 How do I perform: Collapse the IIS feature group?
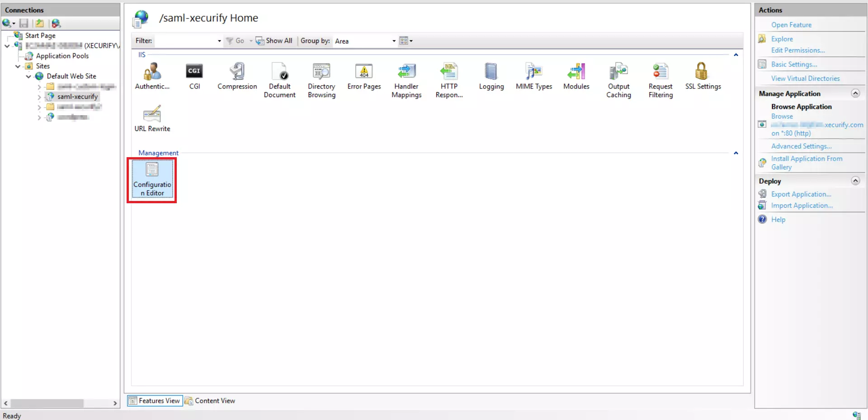tap(736, 55)
